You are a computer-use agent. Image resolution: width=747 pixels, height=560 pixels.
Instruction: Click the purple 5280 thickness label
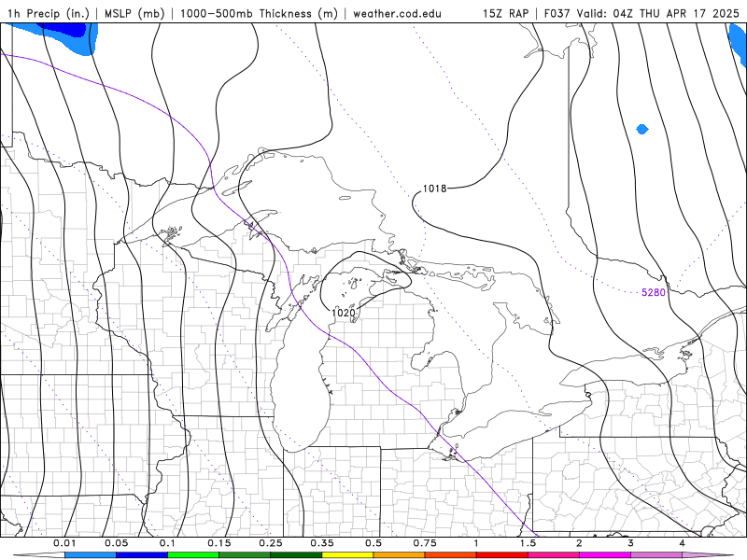pyautogui.click(x=653, y=292)
